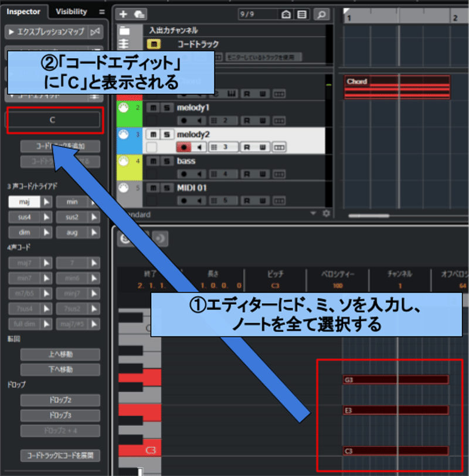Select the sus4 chord type button
This screenshot has width=469, height=476.
tap(24, 217)
